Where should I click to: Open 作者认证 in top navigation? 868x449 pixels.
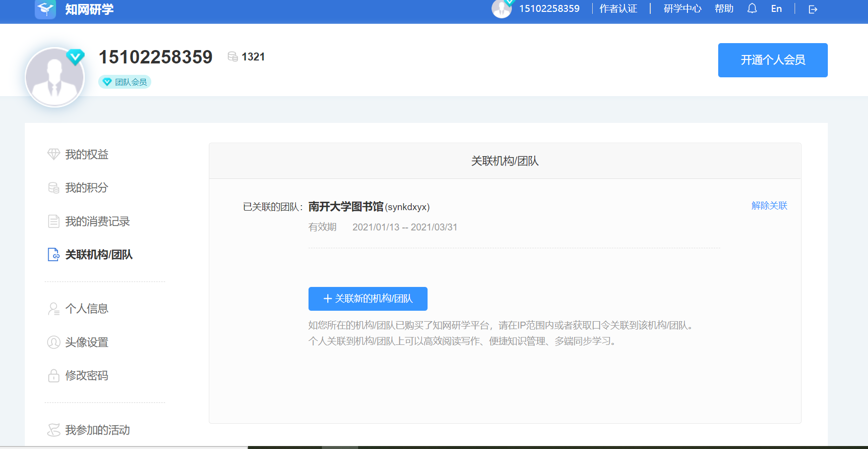tap(618, 8)
